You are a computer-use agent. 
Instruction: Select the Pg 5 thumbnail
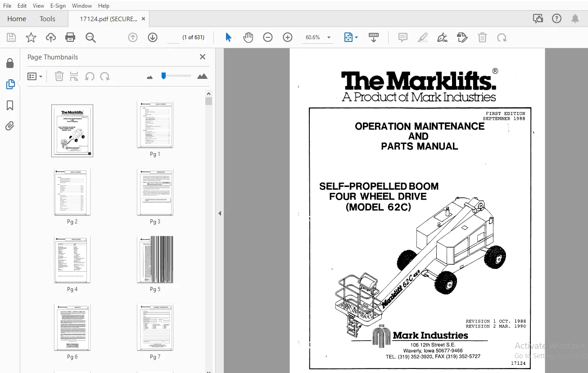(155, 259)
